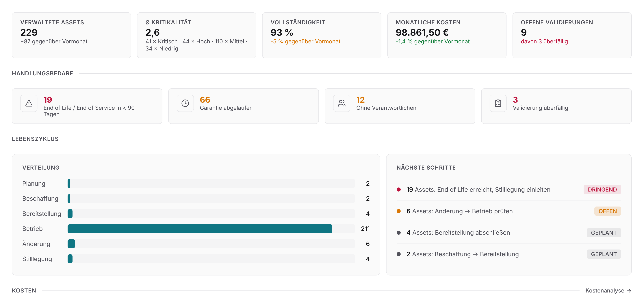Click the users icon for Ohne Verantwortlichen
This screenshot has height=302, width=644.
click(x=342, y=103)
